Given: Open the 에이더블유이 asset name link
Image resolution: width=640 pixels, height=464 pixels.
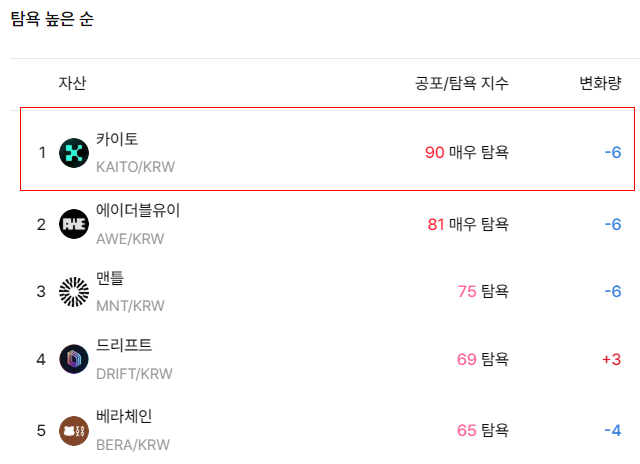Looking at the screenshot, I should (138, 211).
